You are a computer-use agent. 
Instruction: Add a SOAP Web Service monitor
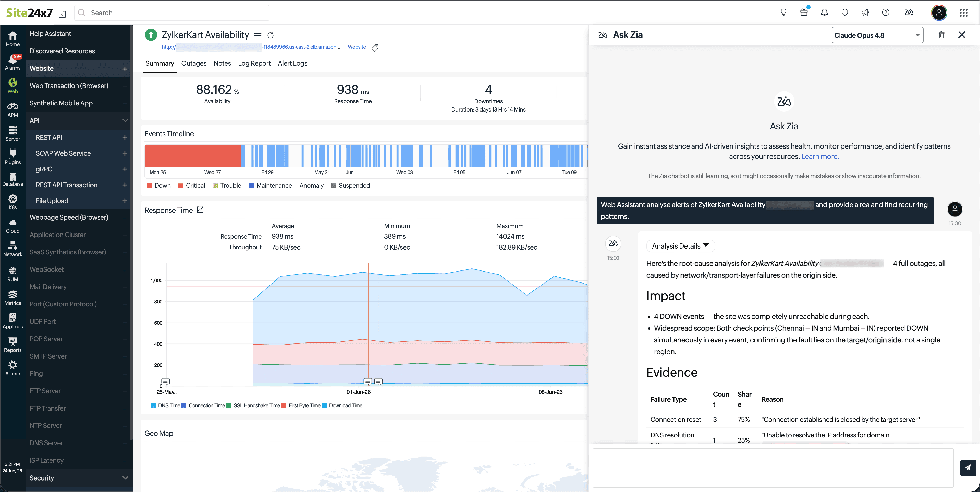coord(125,153)
